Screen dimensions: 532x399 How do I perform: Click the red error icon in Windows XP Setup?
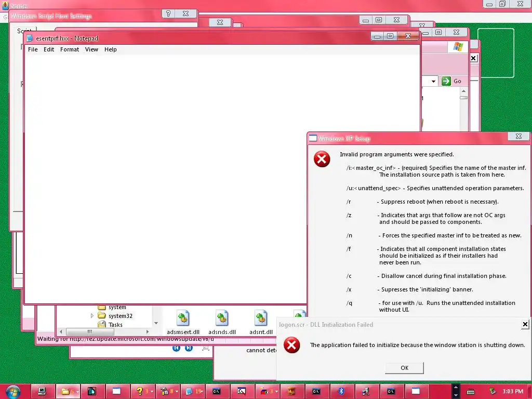(x=322, y=159)
